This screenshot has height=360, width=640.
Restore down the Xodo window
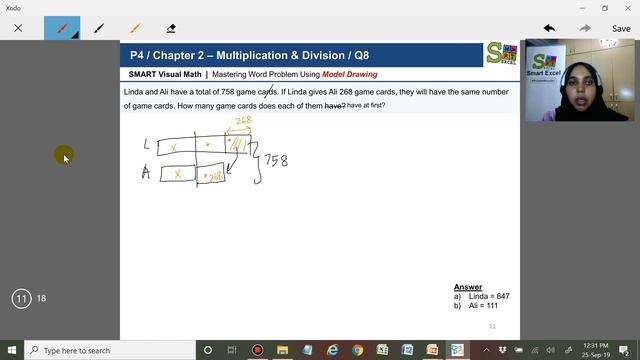coord(605,8)
